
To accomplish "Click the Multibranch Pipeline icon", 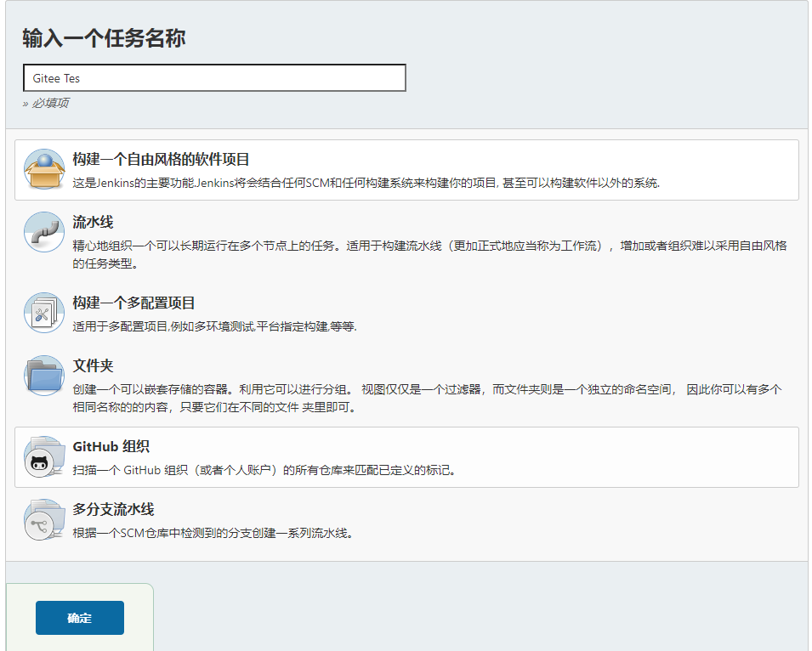I will coord(44,520).
